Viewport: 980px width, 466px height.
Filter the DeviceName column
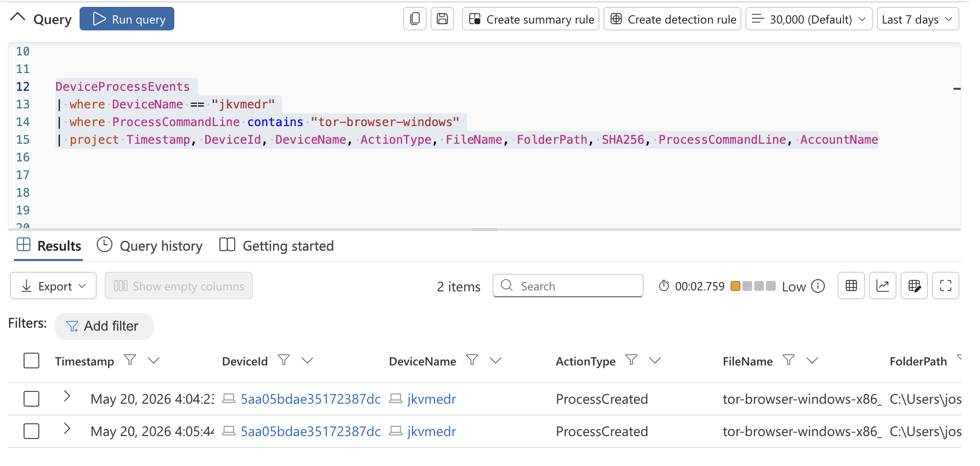pos(472,361)
